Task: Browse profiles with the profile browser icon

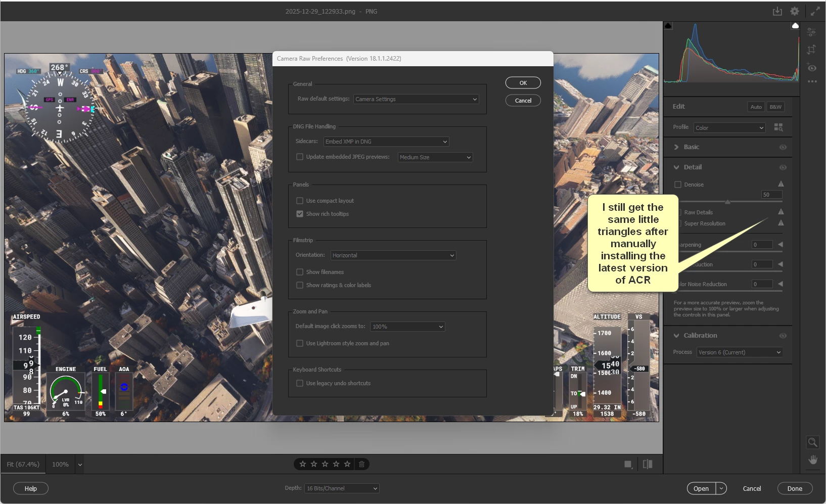Action: (778, 127)
